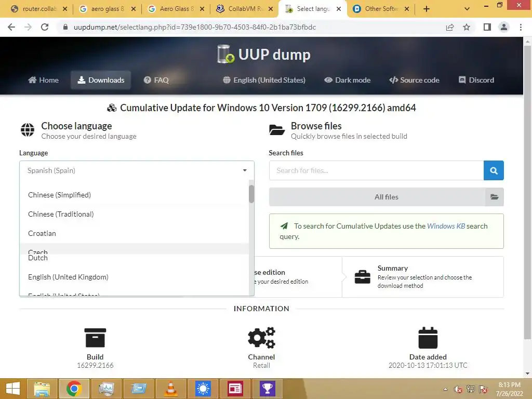Viewport: 532px width, 399px height.
Task: Open the taskbar clock and date
Action: coord(509,389)
